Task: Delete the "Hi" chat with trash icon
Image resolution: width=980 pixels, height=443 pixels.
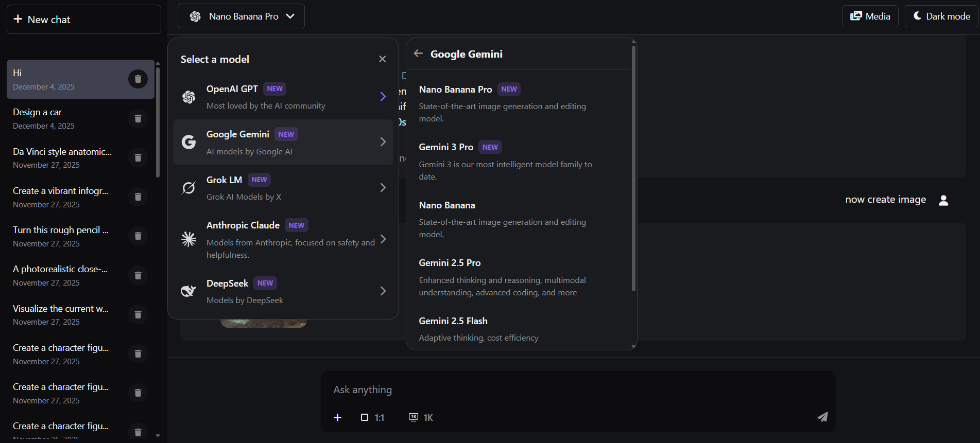Action: [138, 79]
